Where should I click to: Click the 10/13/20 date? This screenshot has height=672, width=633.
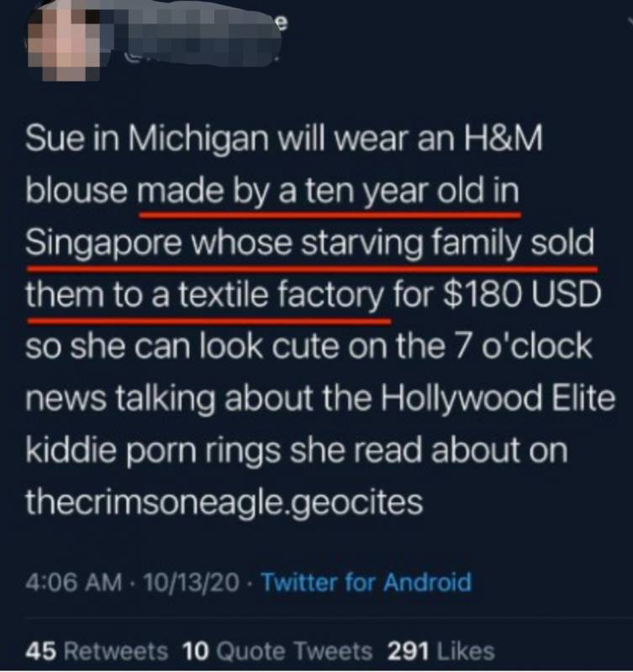tap(192, 582)
